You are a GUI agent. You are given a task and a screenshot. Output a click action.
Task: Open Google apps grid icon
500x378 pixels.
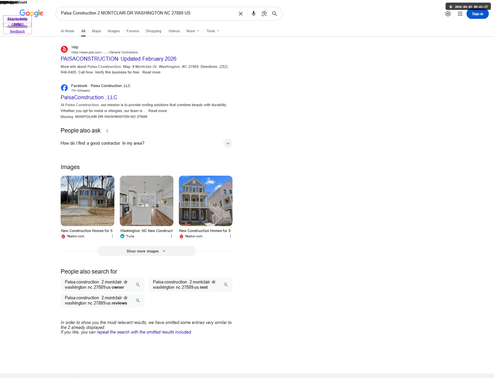pos(460,14)
